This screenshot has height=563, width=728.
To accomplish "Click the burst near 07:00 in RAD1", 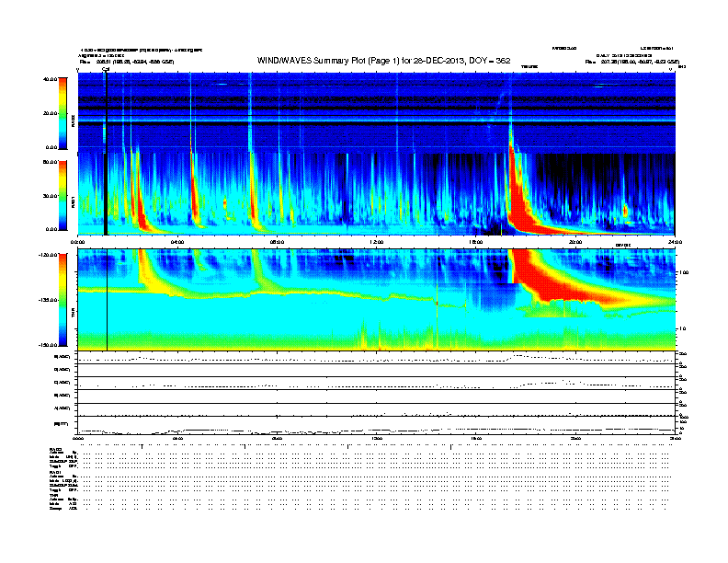I will click(x=254, y=195).
